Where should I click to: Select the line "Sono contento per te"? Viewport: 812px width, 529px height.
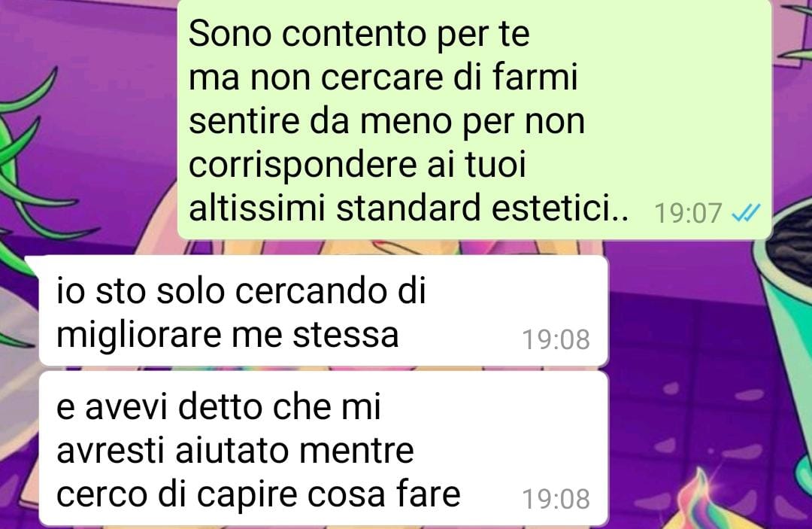(x=359, y=35)
